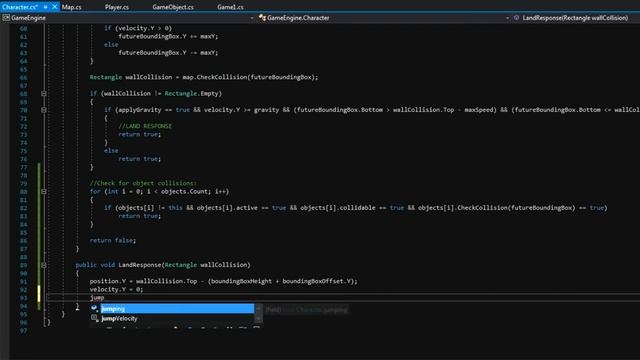The image size is (640, 360).
Task: Collapse the LandResponse method at line 89
Action: coord(44,265)
